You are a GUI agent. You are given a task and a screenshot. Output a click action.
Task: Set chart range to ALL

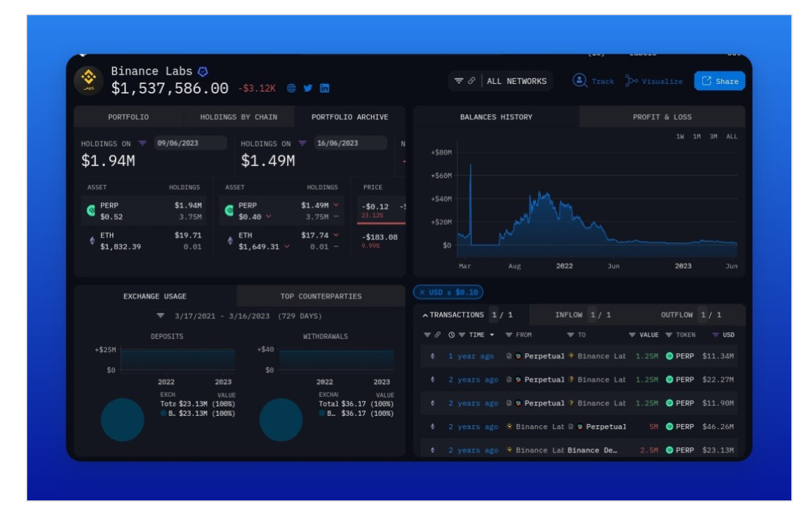point(731,136)
